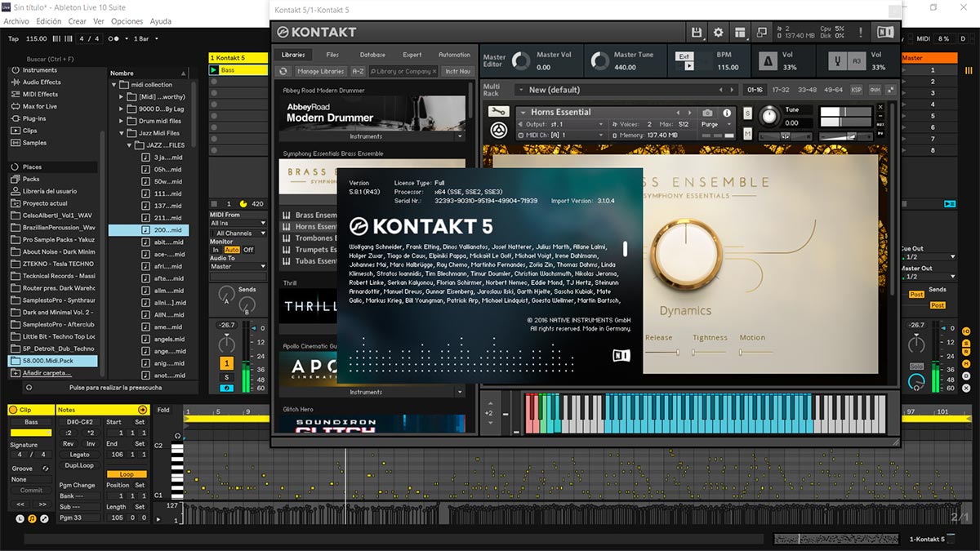Open Kontakt's save/load floppy disk menu
The image size is (980, 551).
point(697,32)
